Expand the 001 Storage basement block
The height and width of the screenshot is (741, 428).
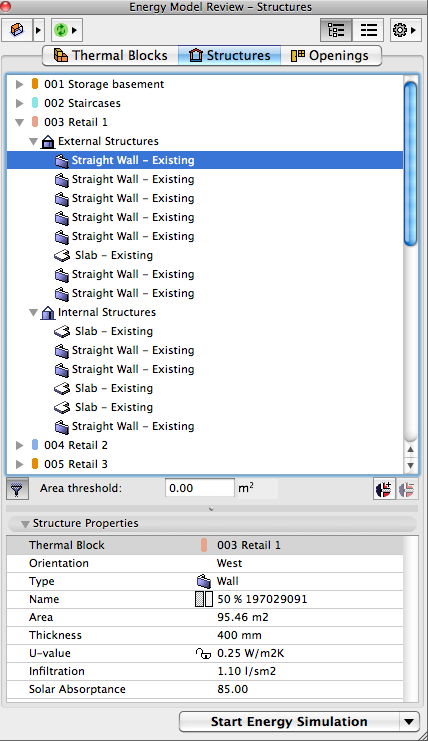click(x=19, y=84)
